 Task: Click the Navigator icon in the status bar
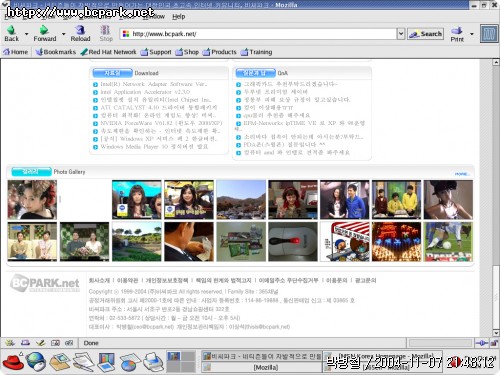click(x=10, y=343)
